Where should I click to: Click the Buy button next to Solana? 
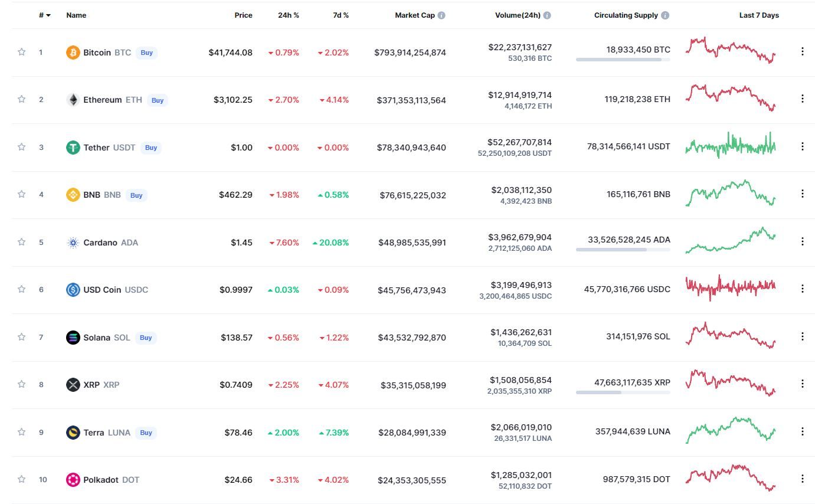146,338
